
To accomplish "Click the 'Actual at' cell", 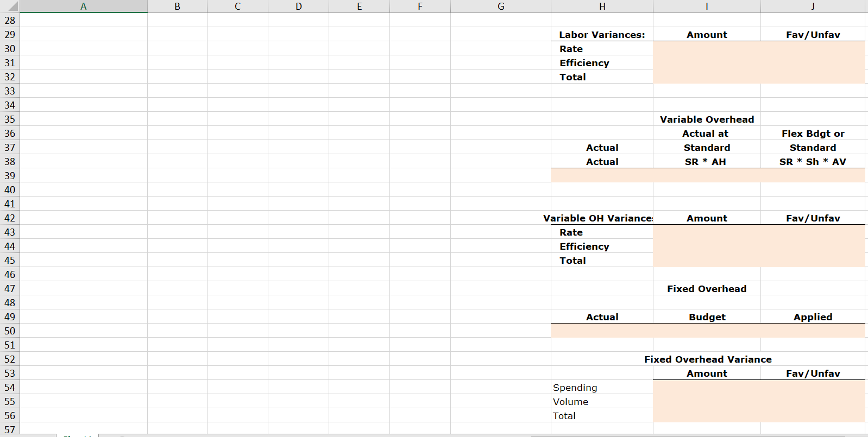I will (707, 134).
